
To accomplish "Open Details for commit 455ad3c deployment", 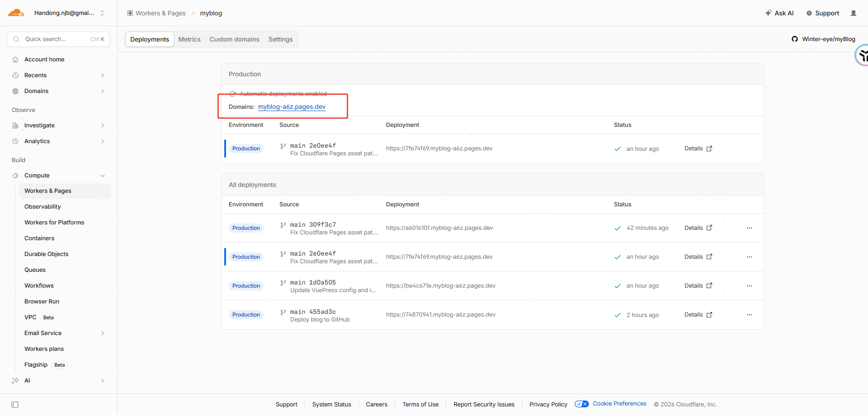I will click(698, 315).
